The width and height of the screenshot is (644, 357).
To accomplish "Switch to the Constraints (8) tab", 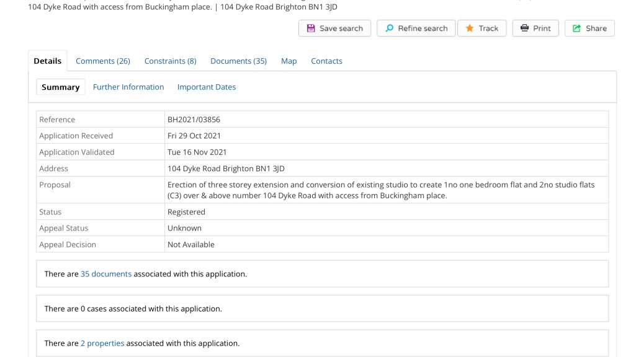I will [x=170, y=61].
